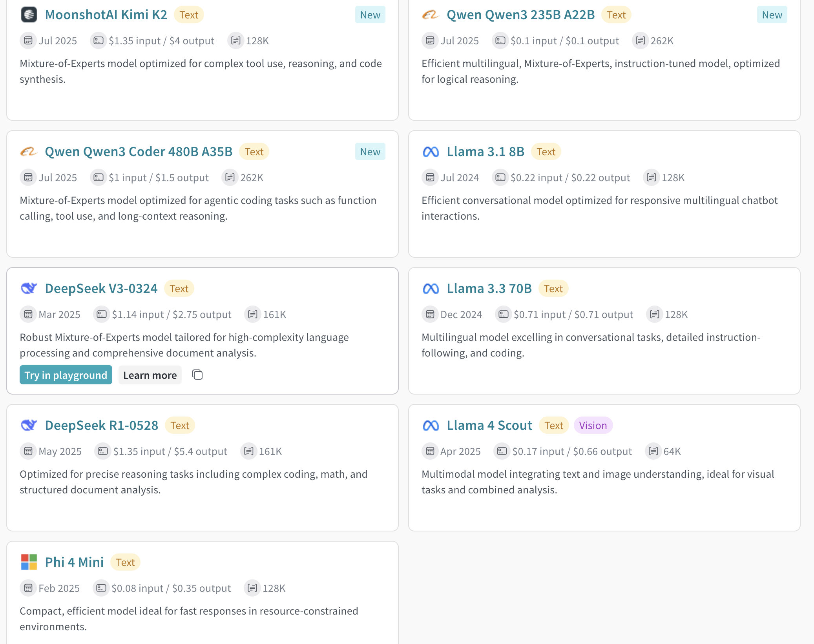The height and width of the screenshot is (644, 814).
Task: Click the '262K' context text on Qwen3 Coder
Action: (x=252, y=178)
